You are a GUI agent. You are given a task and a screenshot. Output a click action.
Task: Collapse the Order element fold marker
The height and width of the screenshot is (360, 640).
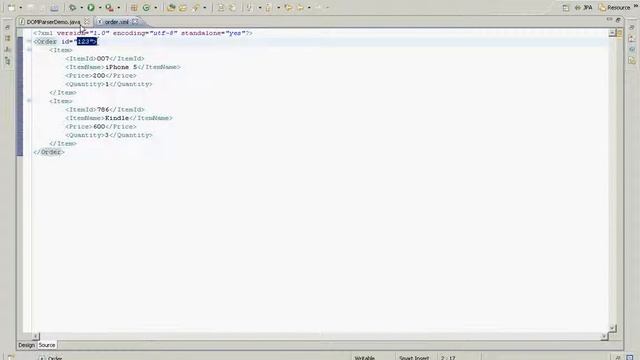[29, 41]
